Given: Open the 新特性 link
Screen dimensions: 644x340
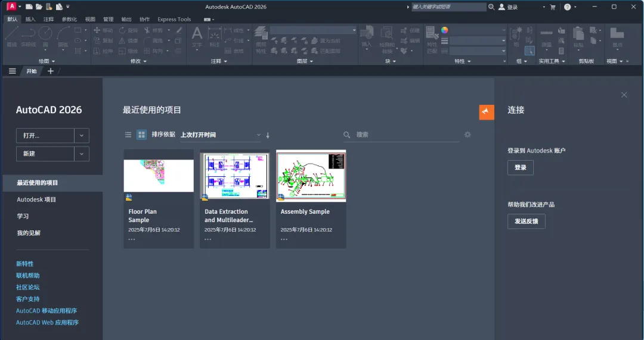Looking at the screenshot, I should (x=25, y=264).
